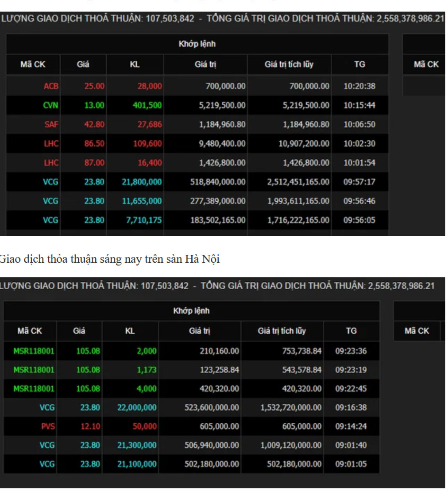This screenshot has width=448, height=491.
Task: Select the MSR118001 row with volume 2,000
Action: (191, 351)
